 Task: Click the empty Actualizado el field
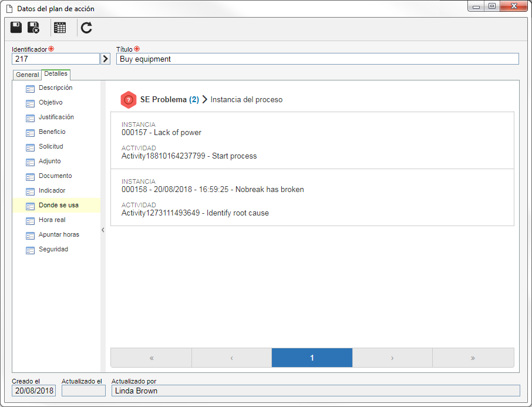coord(83,391)
